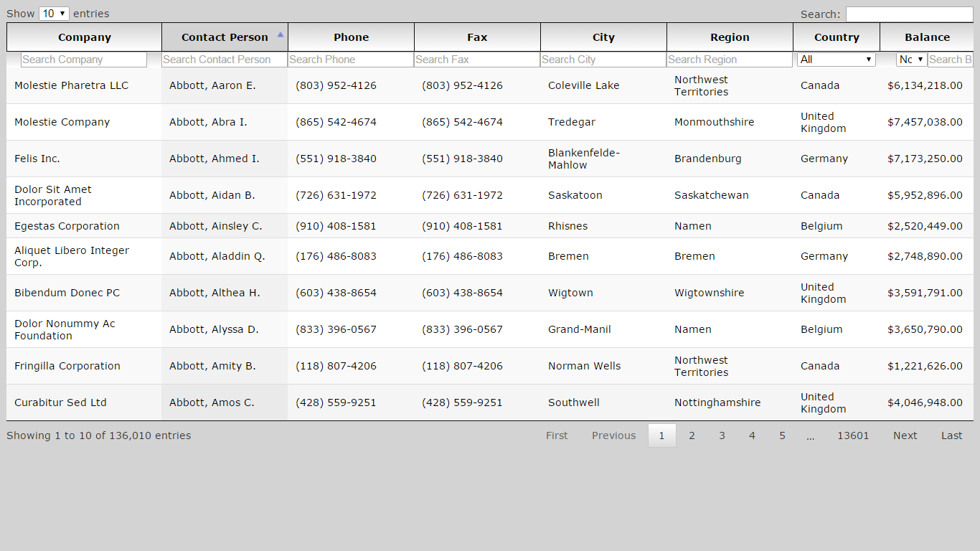Click the Search Fax filter field
This screenshot has width=980, height=551.
click(477, 60)
